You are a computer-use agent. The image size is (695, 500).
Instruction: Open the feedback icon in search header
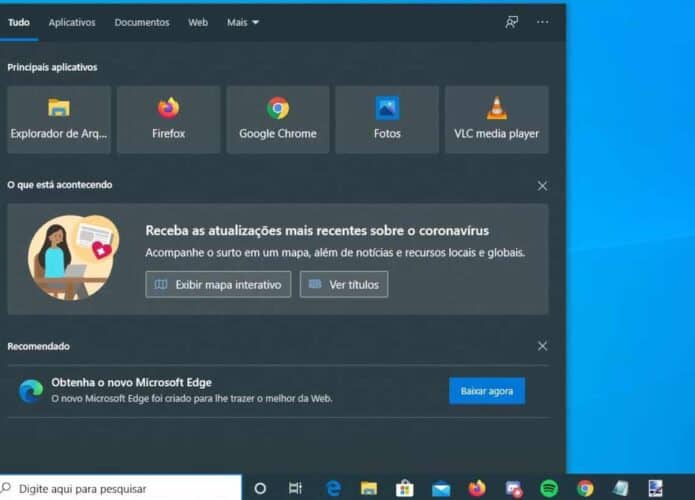click(x=511, y=22)
